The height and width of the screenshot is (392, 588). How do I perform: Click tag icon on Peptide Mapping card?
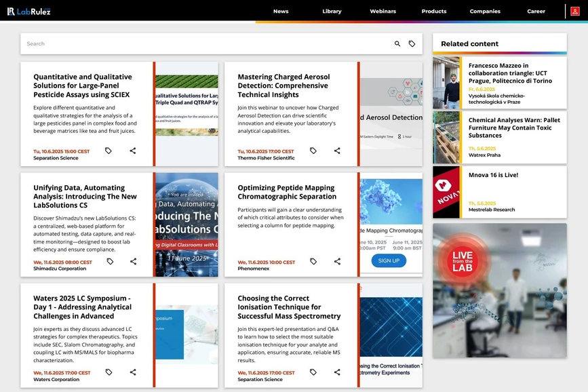[x=313, y=262]
